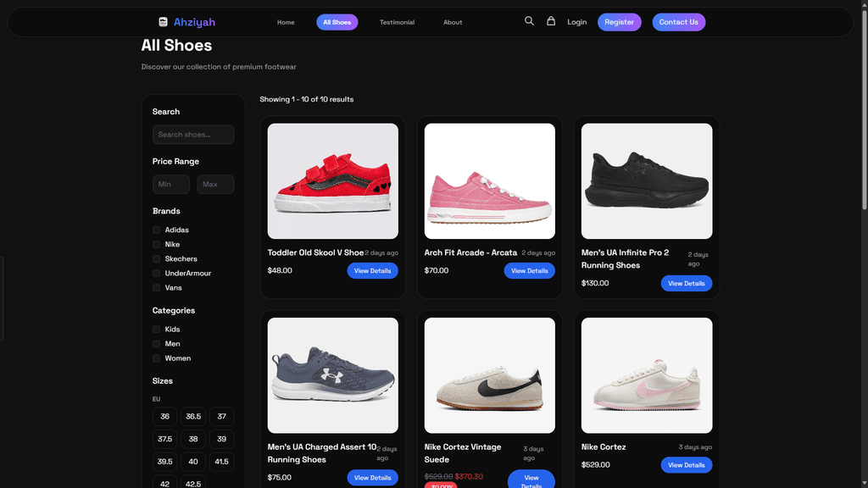
Task: Go to the Home nav item
Action: point(286,22)
